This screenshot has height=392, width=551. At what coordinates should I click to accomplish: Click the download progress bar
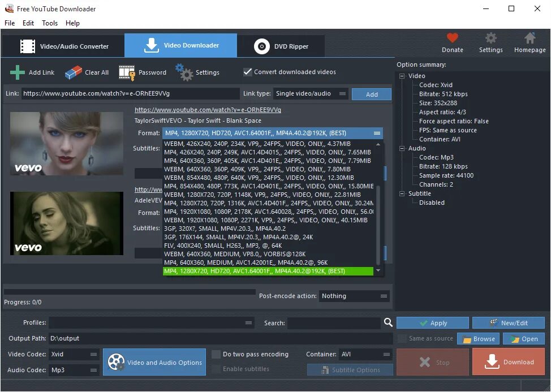pos(130,292)
